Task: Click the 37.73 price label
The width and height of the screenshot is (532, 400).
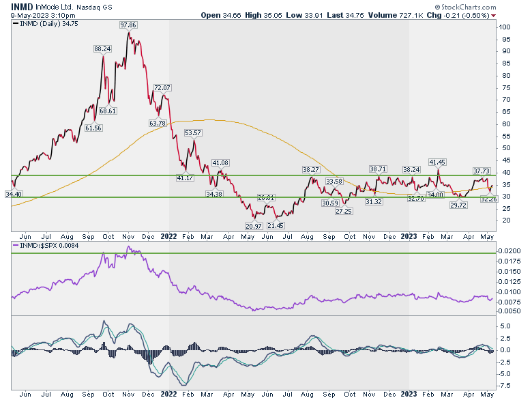Action: (x=482, y=171)
